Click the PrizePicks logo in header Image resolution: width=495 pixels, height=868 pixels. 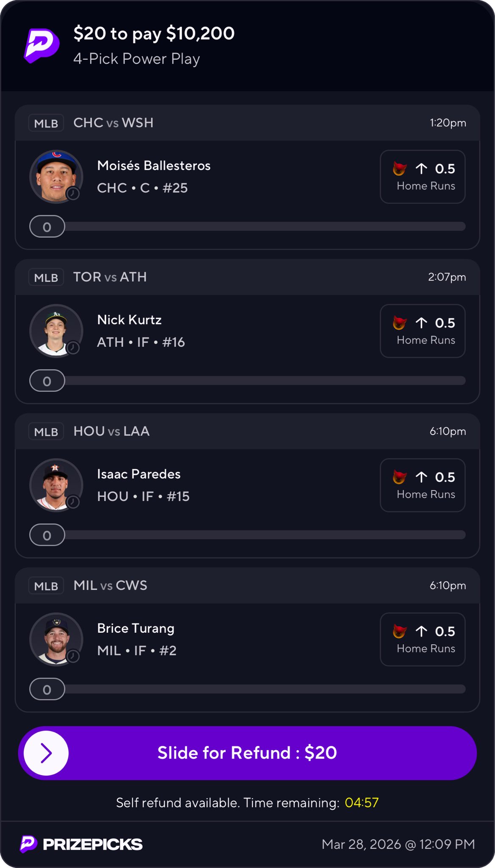point(41,45)
